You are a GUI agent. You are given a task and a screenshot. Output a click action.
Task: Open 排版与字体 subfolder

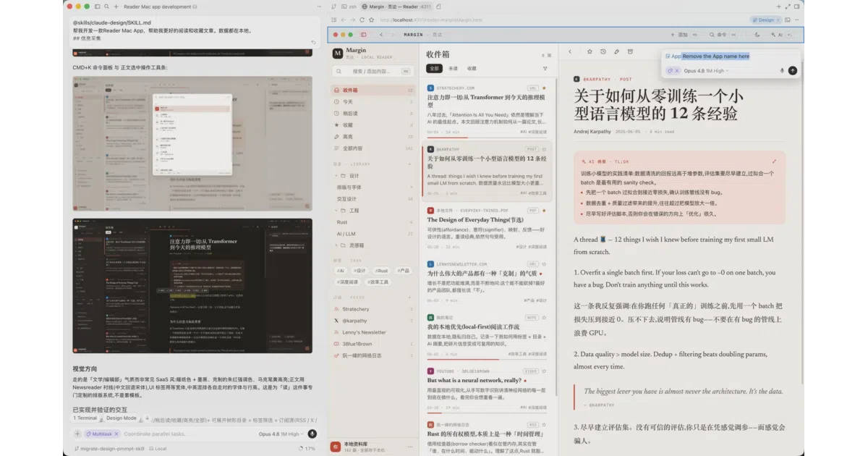coord(373,187)
